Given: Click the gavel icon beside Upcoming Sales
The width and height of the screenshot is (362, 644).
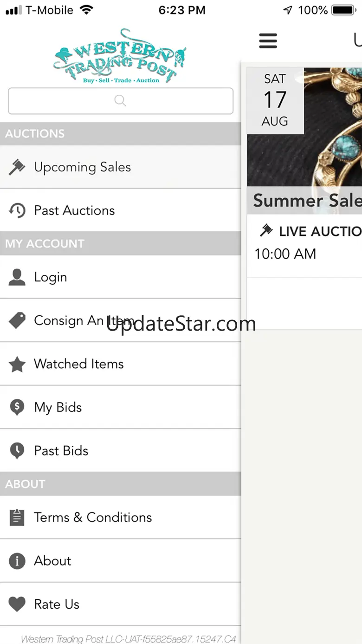Looking at the screenshot, I should coord(17,167).
